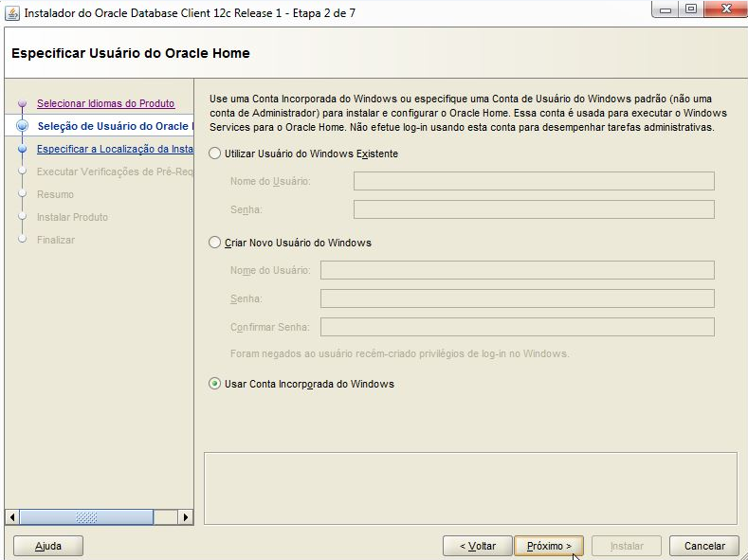Click Executar Verificações de Pré-Requisitos step text
748x560 pixels.
[115, 172]
